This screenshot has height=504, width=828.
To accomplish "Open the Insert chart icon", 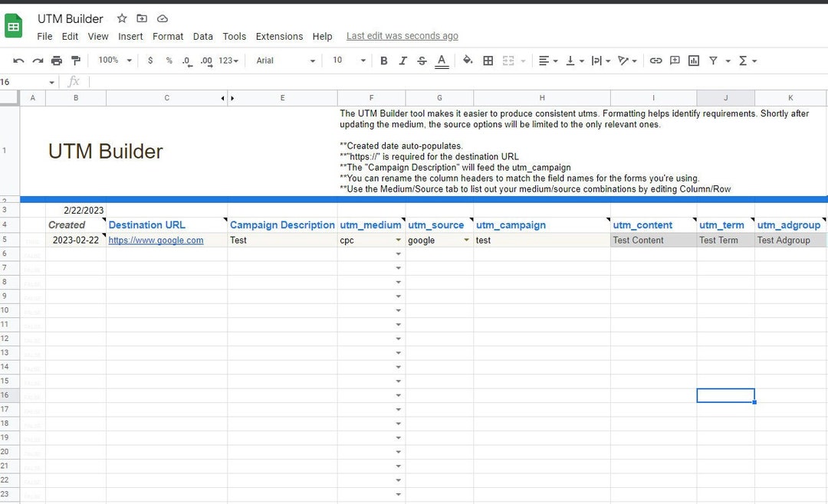I will click(x=694, y=61).
